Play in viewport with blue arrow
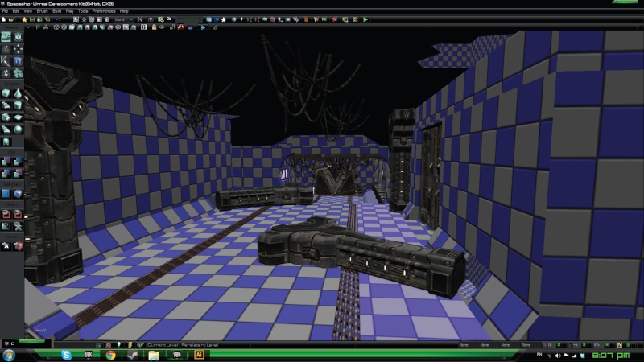 point(203,27)
